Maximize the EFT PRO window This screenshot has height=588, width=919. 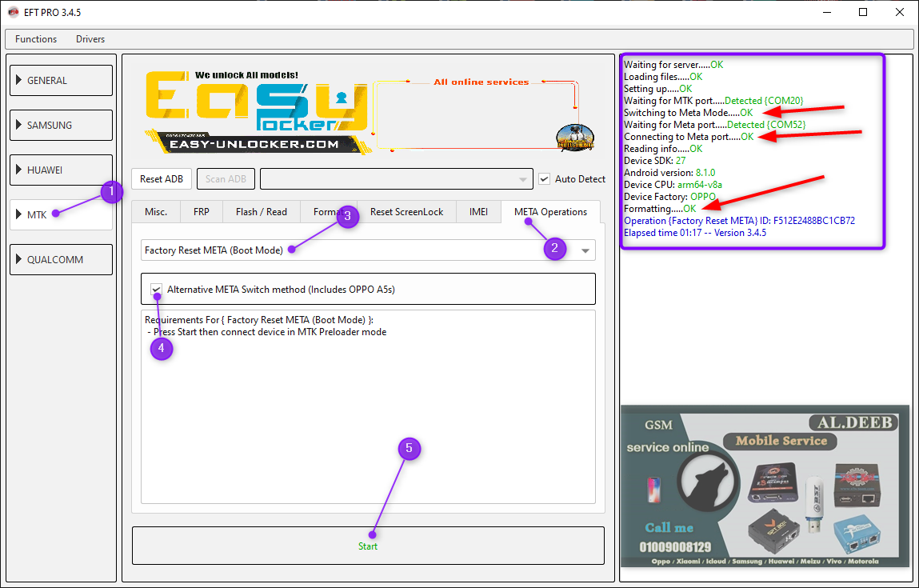pos(863,12)
